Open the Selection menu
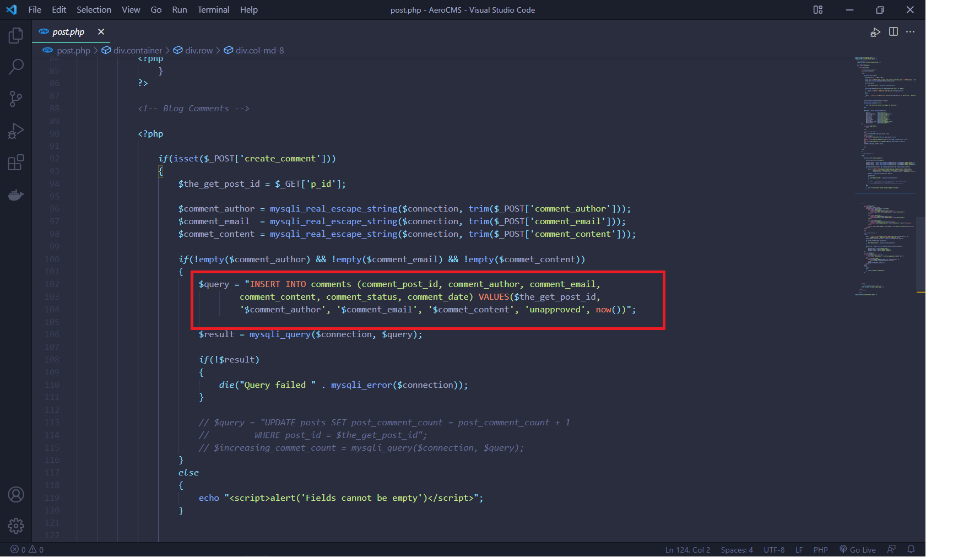This screenshot has height=557, width=980. pyautogui.click(x=94, y=10)
